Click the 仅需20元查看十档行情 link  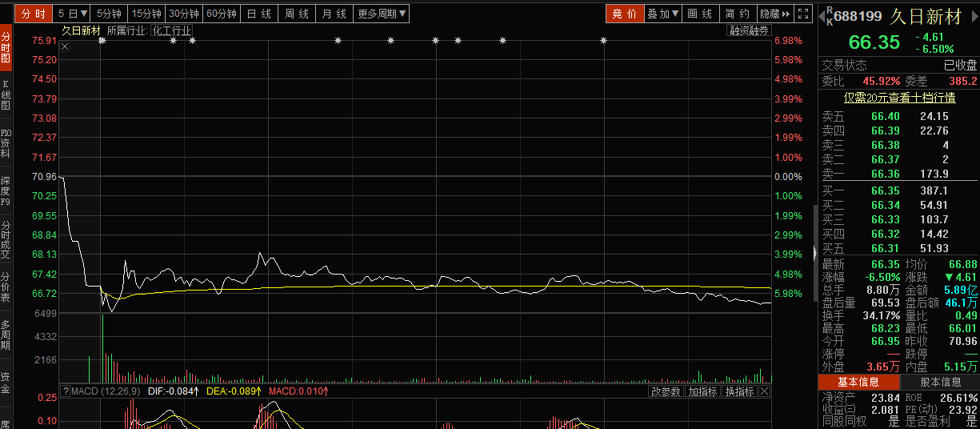click(x=899, y=98)
